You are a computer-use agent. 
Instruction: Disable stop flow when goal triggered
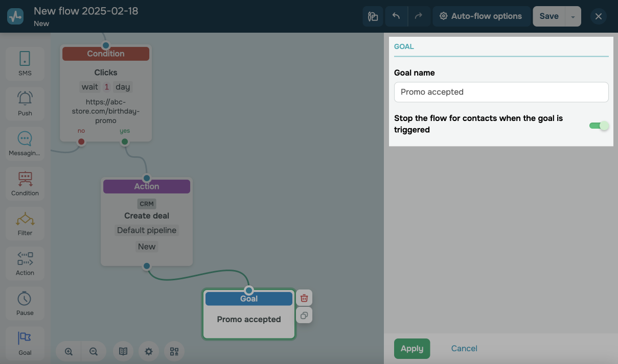click(599, 126)
